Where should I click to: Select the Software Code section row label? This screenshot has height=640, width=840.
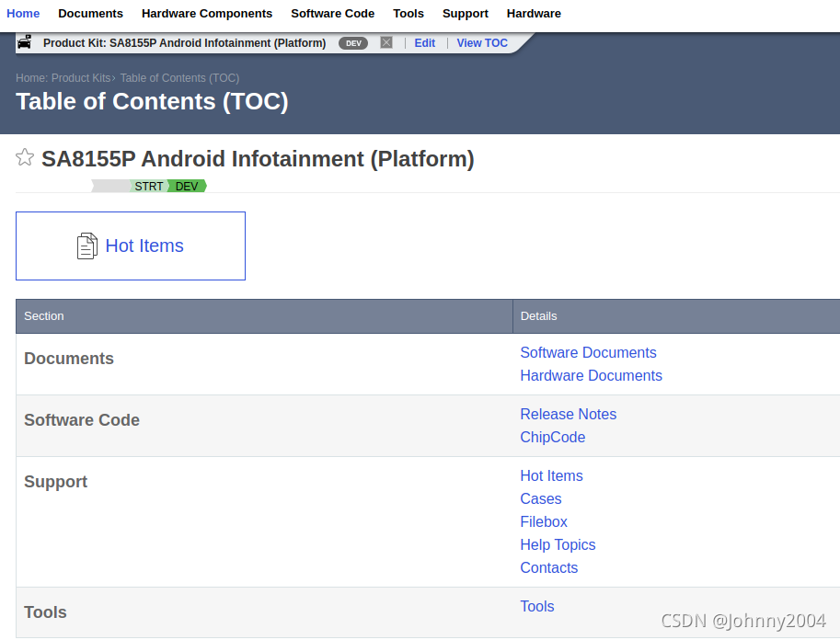coord(82,420)
